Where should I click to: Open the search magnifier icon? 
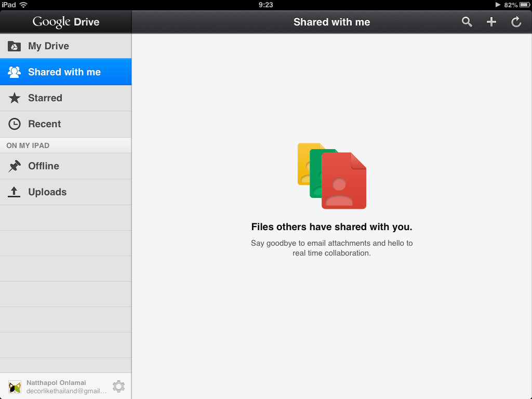467,22
